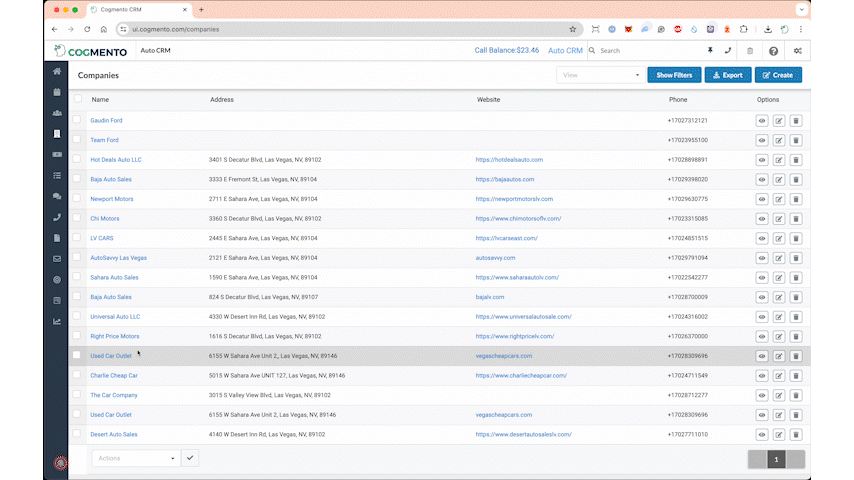Open the browser downloads icon
Image resolution: width=854 pixels, height=480 pixels.
pos(767,29)
